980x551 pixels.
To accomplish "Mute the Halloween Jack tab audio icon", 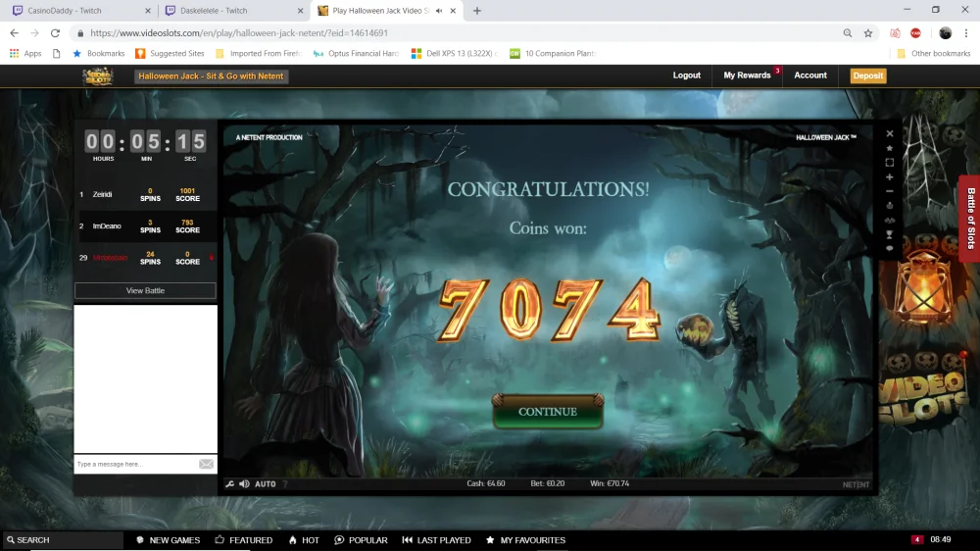I will pyautogui.click(x=439, y=11).
